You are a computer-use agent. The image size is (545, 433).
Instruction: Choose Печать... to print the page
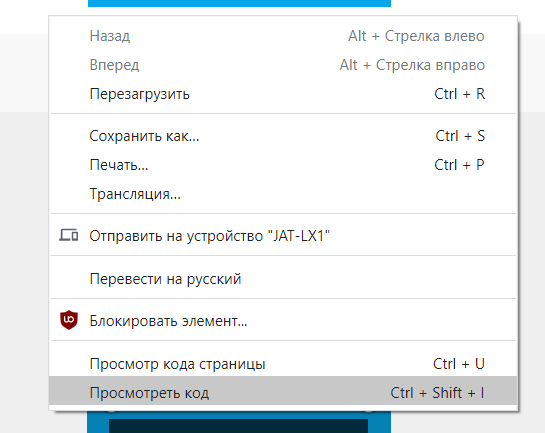click(x=283, y=165)
